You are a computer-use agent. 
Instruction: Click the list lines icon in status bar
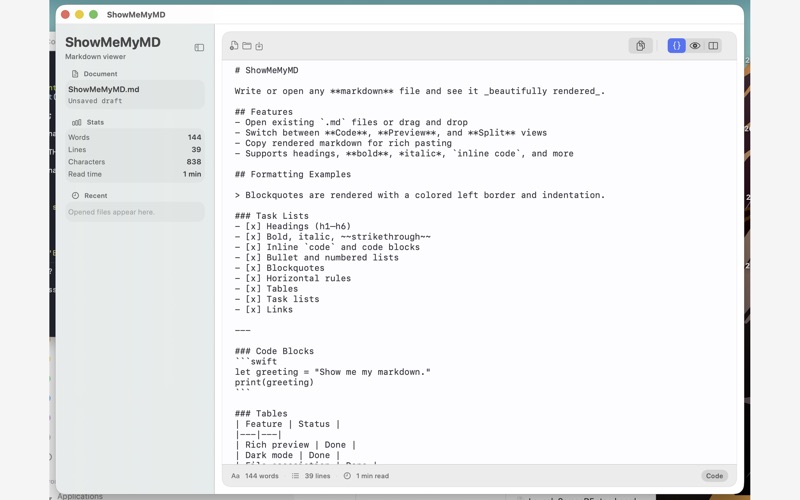(295, 476)
